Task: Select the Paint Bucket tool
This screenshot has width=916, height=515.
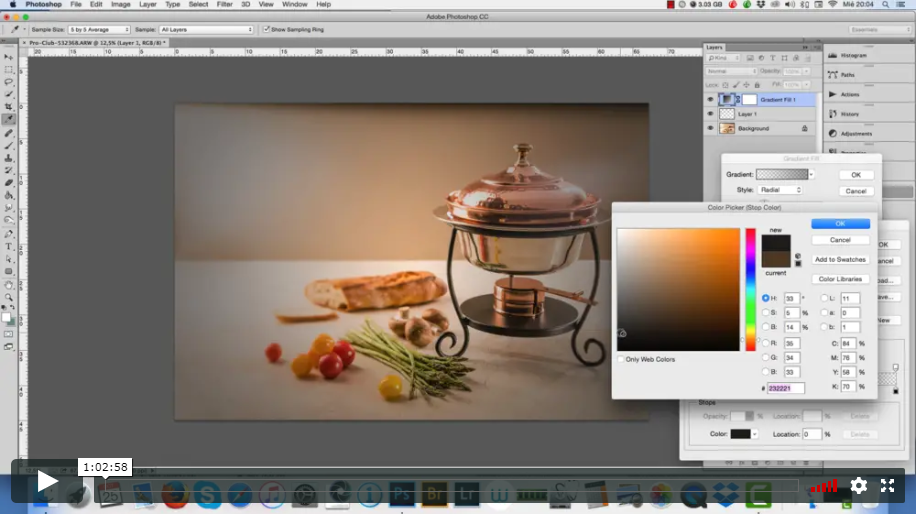Action: (8, 195)
